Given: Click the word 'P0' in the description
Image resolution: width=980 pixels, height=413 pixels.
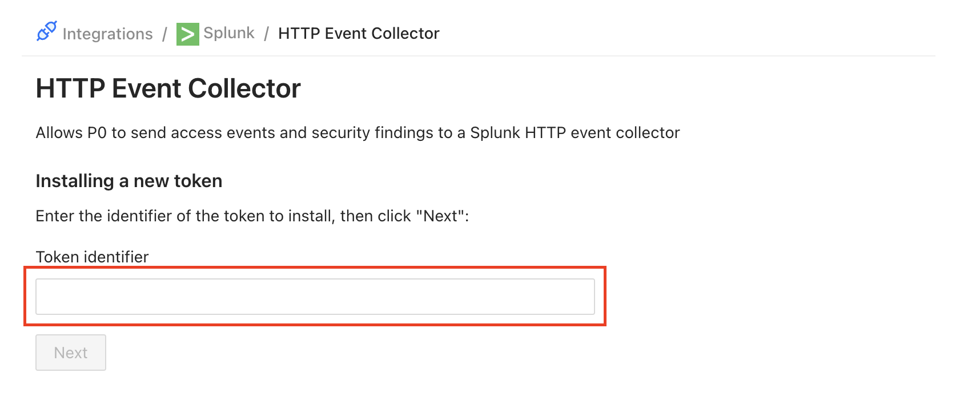Looking at the screenshot, I should point(97,133).
